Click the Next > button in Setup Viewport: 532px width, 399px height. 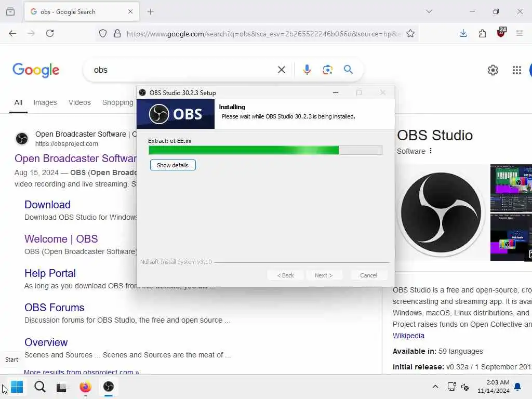tap(324, 275)
